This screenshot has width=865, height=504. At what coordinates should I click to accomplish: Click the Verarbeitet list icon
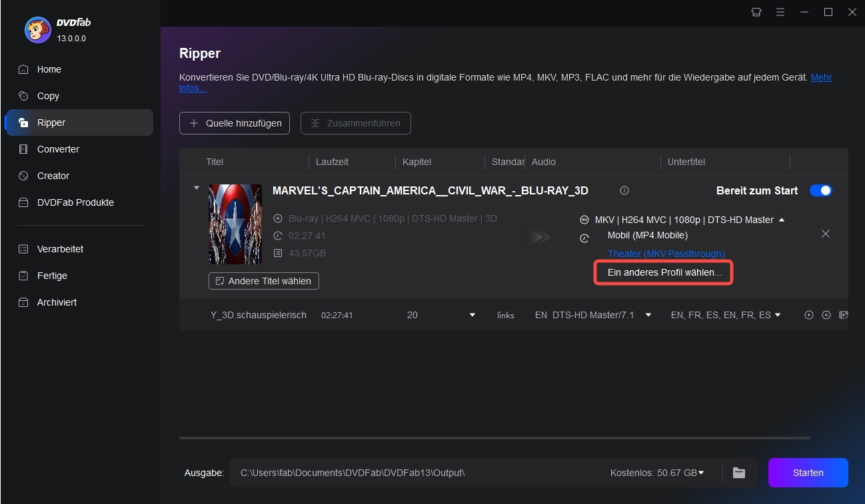(24, 249)
